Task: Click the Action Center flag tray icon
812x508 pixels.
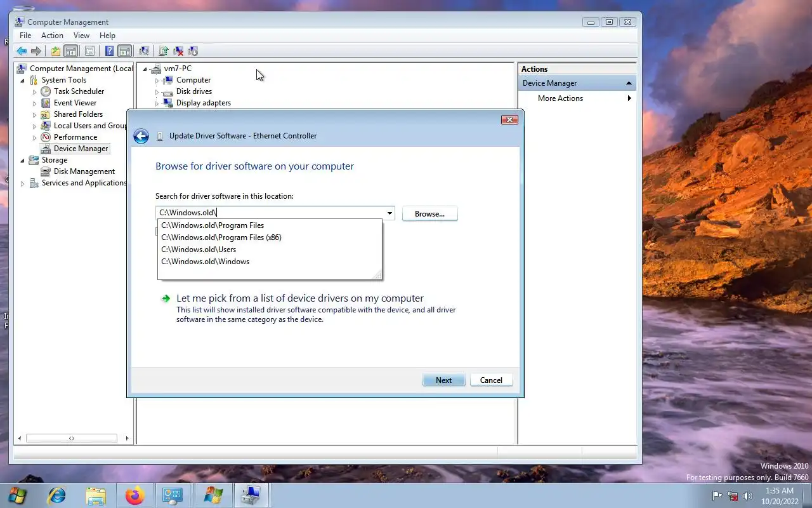Action: (717, 496)
